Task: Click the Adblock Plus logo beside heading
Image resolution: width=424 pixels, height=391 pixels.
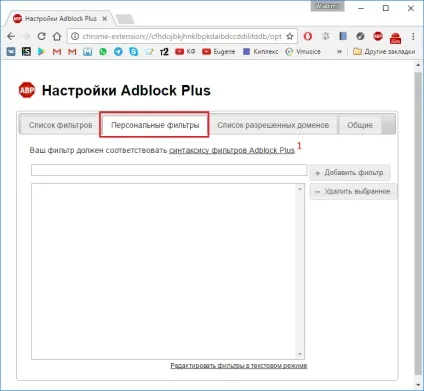Action: (x=27, y=90)
